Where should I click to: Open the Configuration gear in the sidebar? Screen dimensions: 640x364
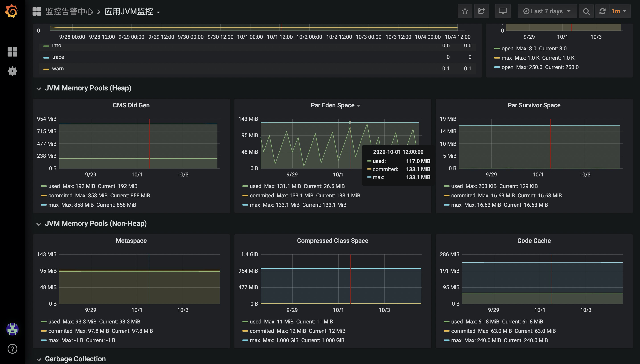coord(12,72)
